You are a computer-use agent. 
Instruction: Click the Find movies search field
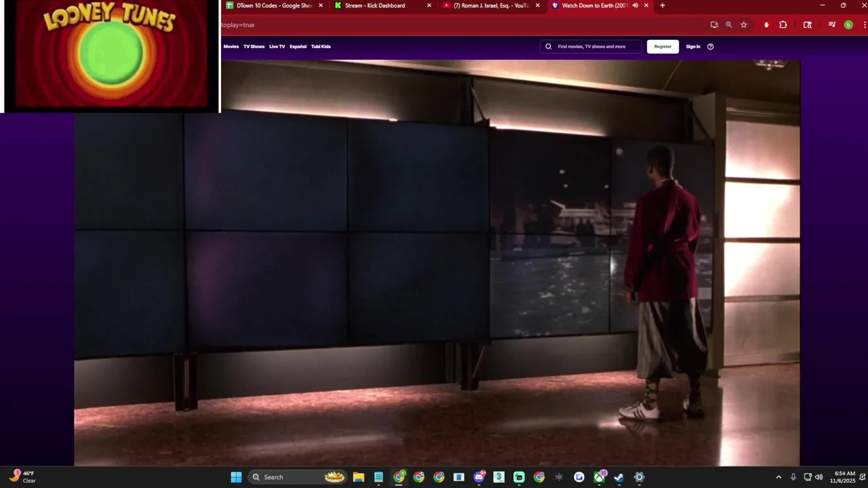pos(591,47)
